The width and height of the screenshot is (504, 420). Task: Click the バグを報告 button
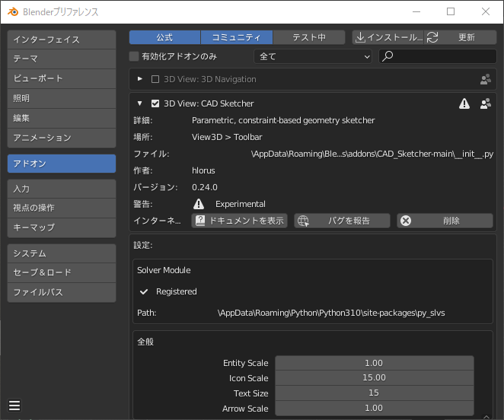(342, 221)
